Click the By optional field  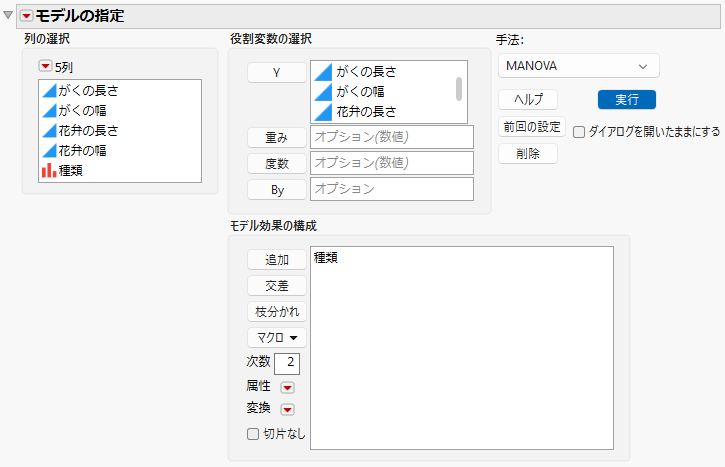pyautogui.click(x=392, y=189)
